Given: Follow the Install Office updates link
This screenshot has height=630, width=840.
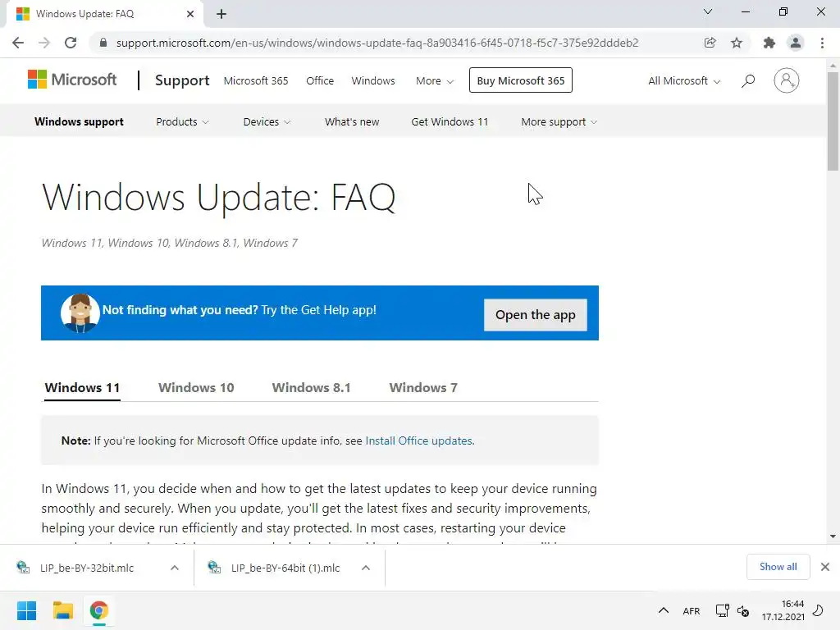Looking at the screenshot, I should click(x=418, y=441).
